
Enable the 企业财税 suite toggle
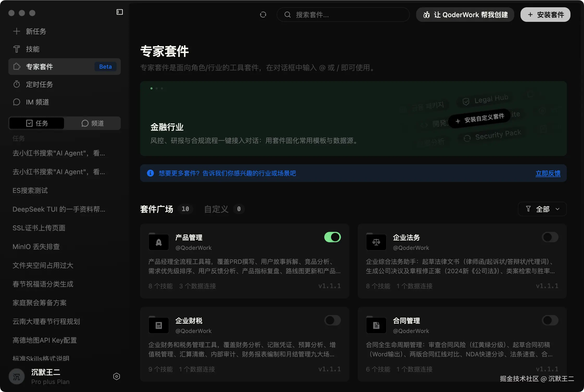pos(333,320)
